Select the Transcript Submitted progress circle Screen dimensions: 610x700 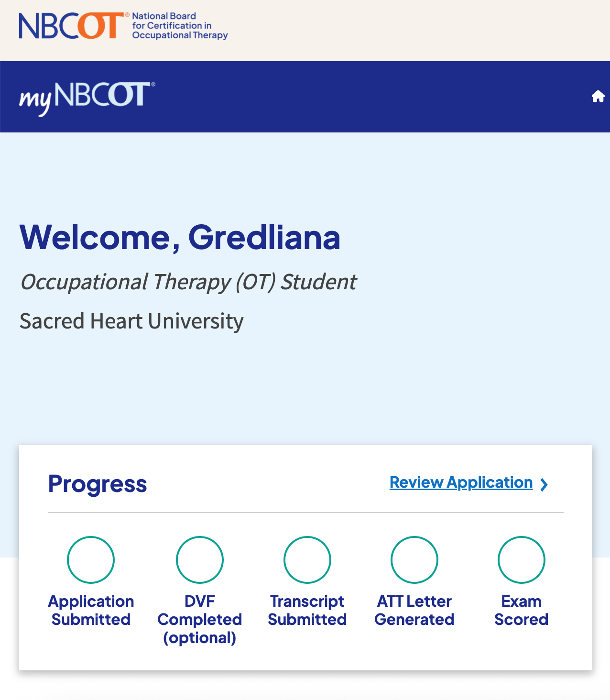click(307, 560)
